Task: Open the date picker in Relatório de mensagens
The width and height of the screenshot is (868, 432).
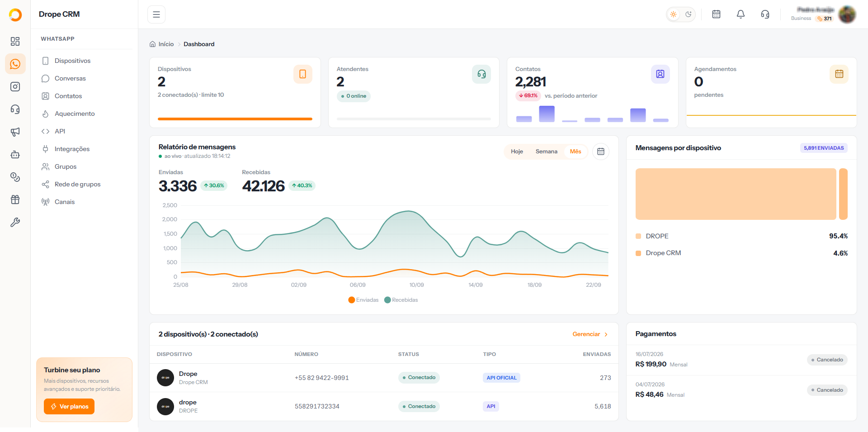Action: 601,152
